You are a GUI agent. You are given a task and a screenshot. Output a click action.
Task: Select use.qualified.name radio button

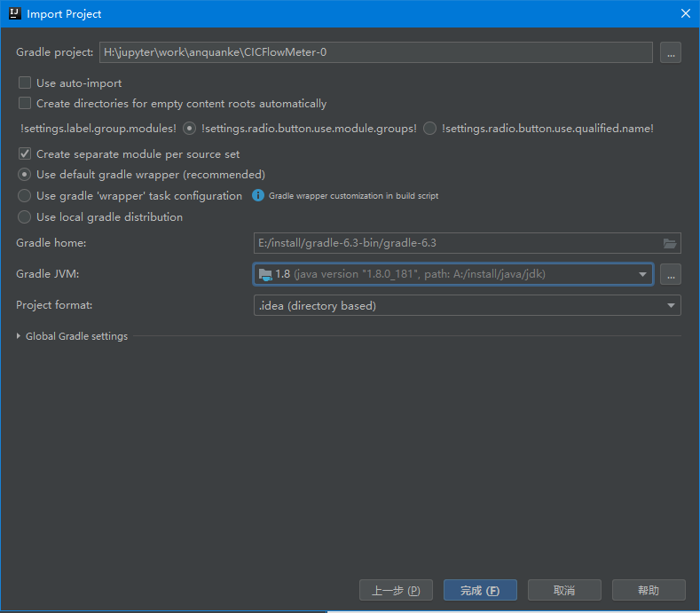(x=429, y=129)
